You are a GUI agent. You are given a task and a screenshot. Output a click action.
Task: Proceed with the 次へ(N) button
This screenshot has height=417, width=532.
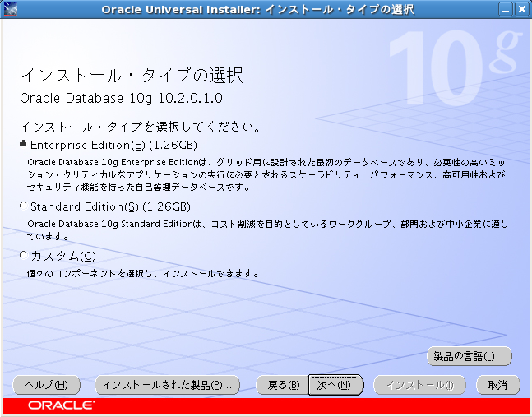click(x=335, y=385)
